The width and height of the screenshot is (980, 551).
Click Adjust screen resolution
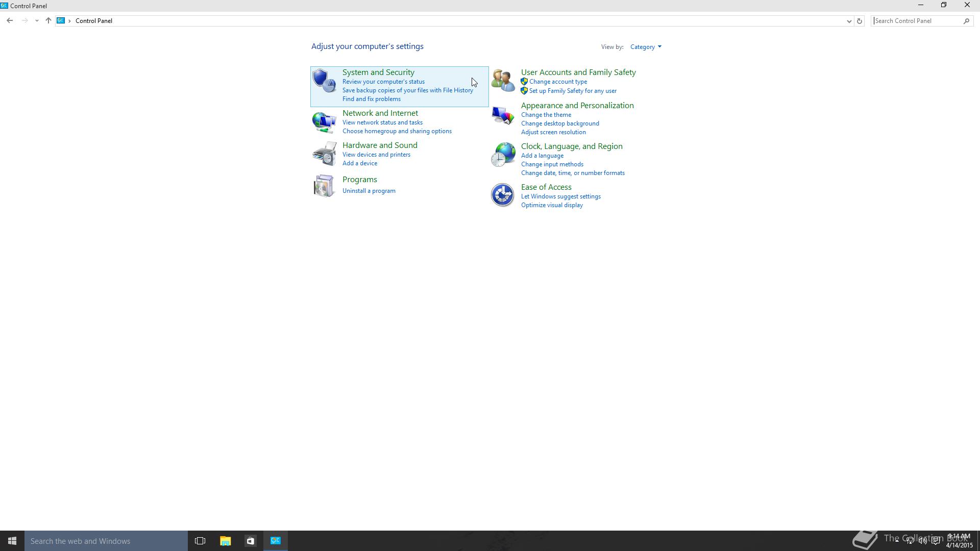pos(553,132)
